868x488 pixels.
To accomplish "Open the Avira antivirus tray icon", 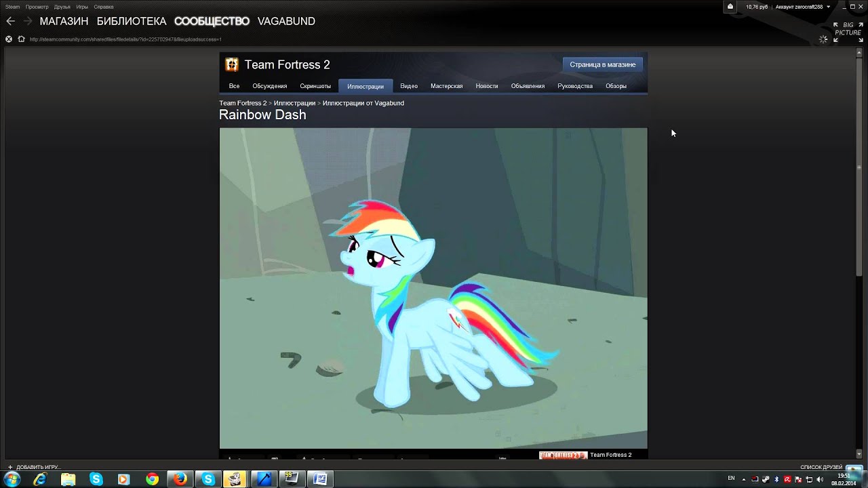I will click(x=787, y=479).
